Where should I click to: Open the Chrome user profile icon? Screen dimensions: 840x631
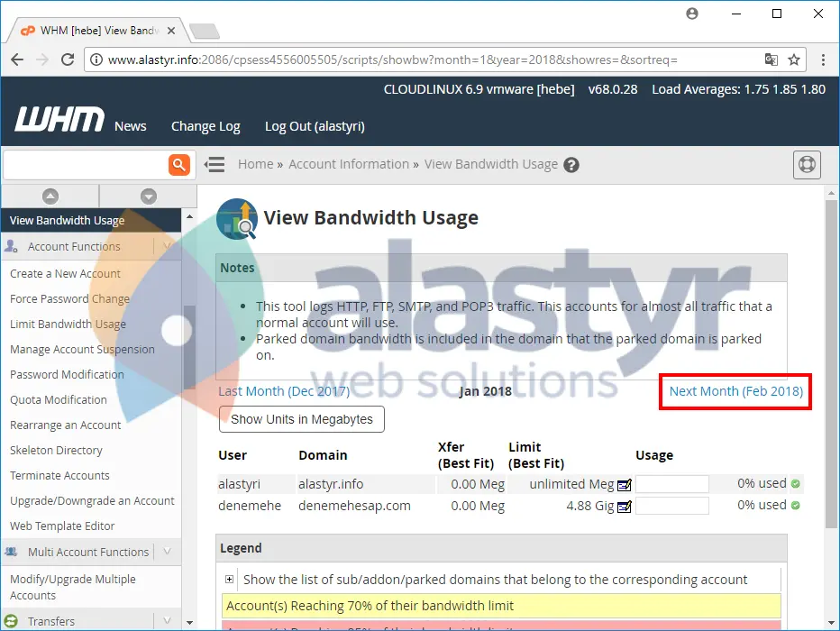(692, 14)
